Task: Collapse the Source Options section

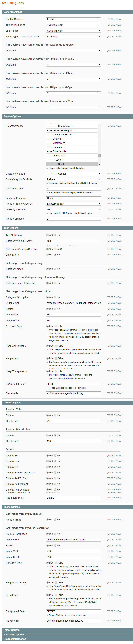Action: (67, 116)
